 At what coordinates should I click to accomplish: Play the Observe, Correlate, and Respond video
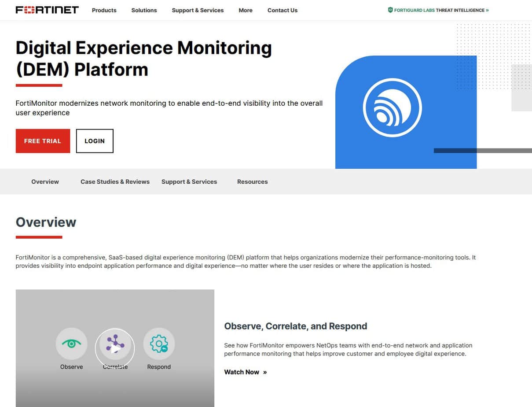115,348
